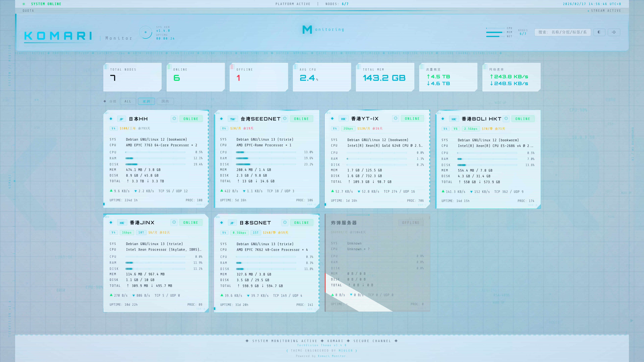Click the circular icon on 香港BOLI HKT card
644x362 pixels.
click(x=506, y=119)
